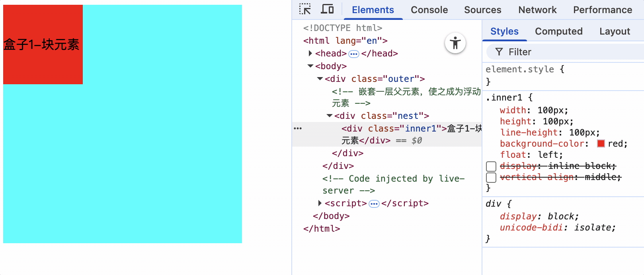Toggle the device toolbar icon
The width and height of the screenshot is (644, 275).
[x=328, y=9]
